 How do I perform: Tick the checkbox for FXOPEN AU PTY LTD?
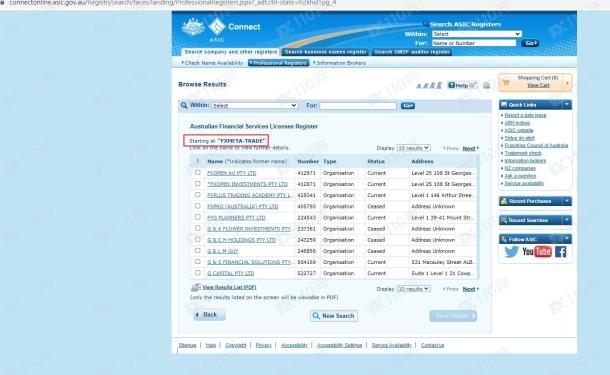pyautogui.click(x=198, y=172)
